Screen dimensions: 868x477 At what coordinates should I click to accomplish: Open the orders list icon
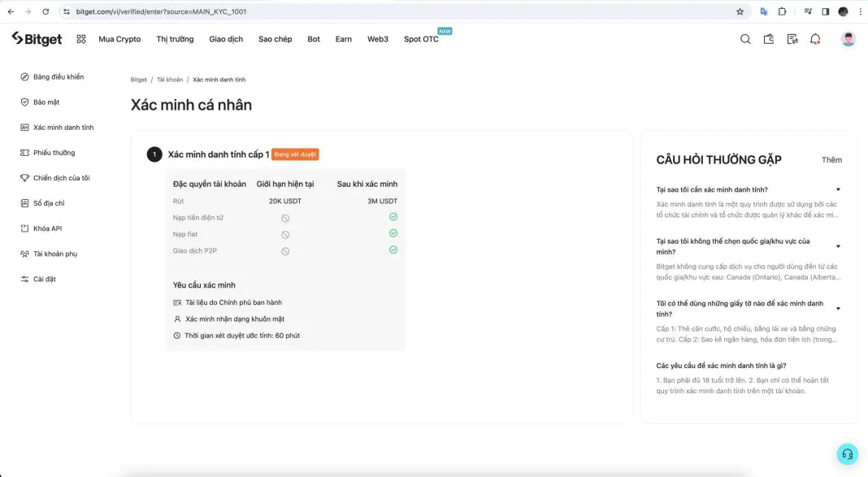792,39
